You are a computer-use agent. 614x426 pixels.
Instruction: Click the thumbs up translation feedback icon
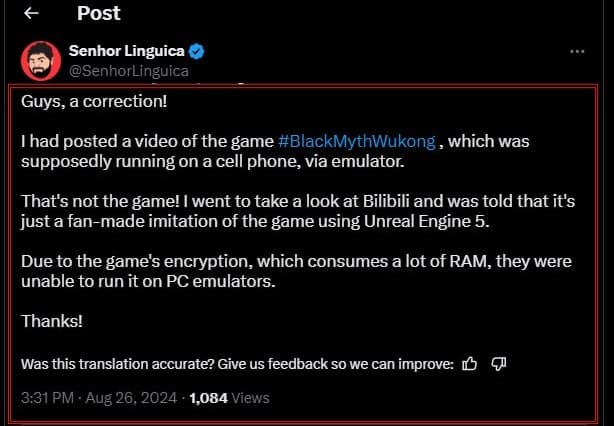pos(470,363)
